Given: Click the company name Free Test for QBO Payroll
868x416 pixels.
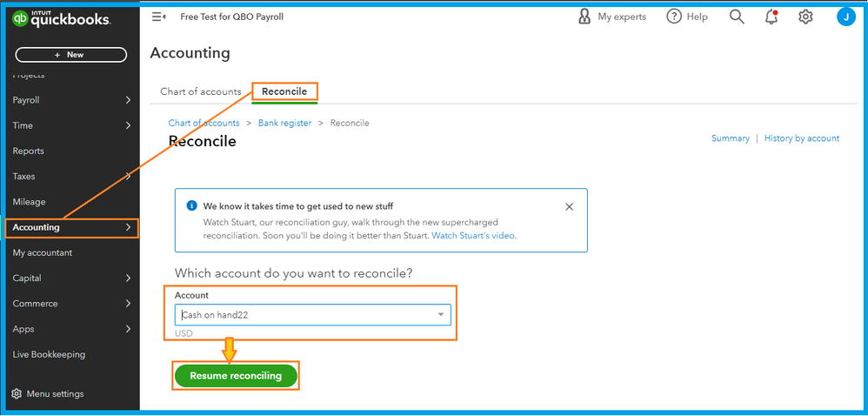Looking at the screenshot, I should (232, 17).
